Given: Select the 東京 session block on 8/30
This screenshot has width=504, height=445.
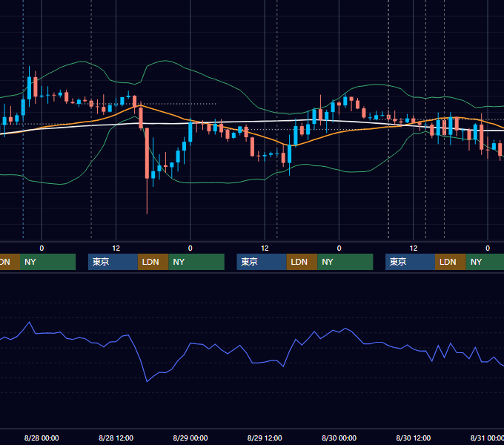Looking at the screenshot, I should [x=411, y=262].
